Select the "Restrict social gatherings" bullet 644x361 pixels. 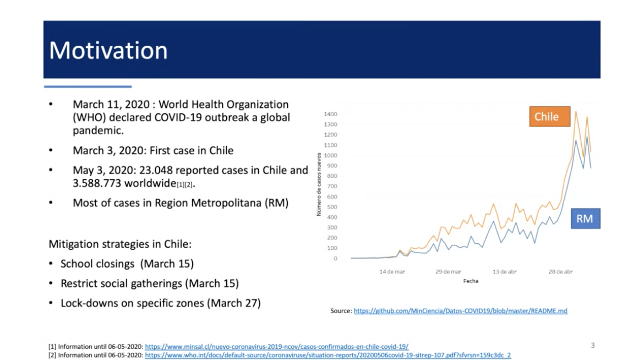point(149,283)
